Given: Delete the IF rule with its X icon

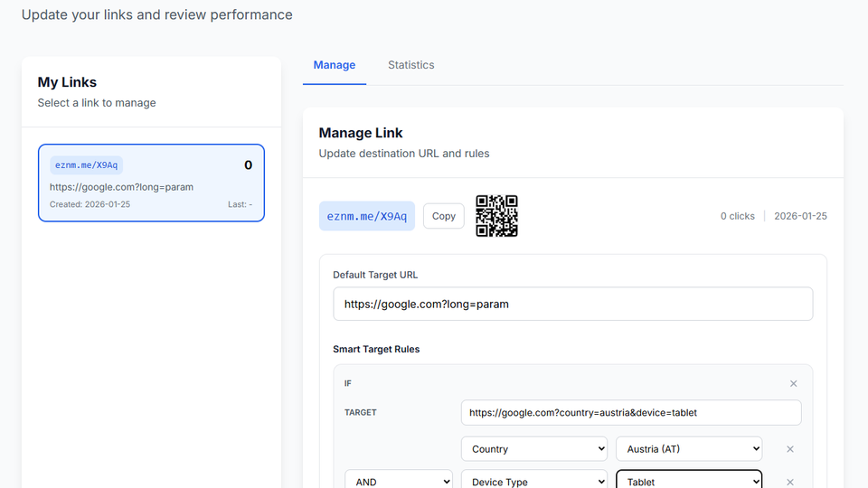Looking at the screenshot, I should point(793,384).
